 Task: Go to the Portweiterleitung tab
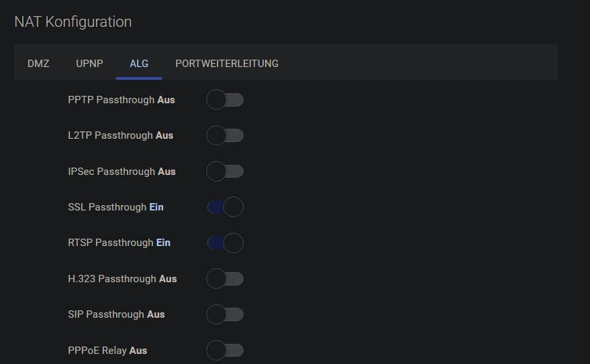tap(227, 64)
